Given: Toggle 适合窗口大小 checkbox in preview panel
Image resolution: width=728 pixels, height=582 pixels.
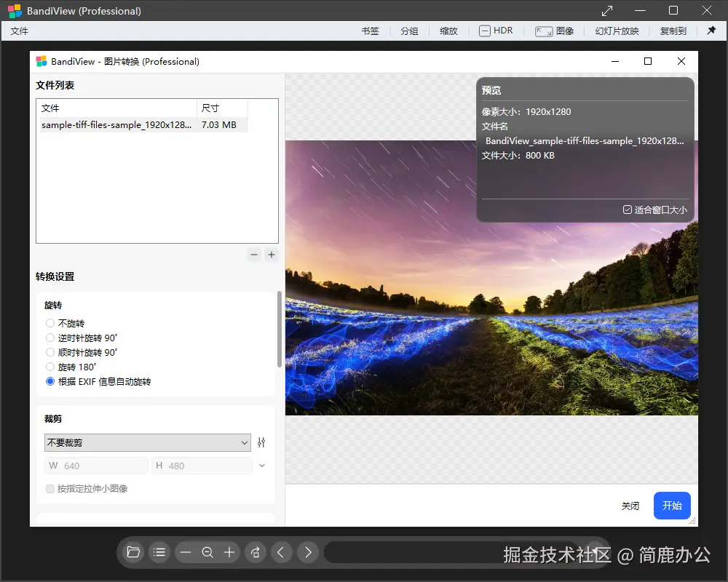Looking at the screenshot, I should point(628,210).
